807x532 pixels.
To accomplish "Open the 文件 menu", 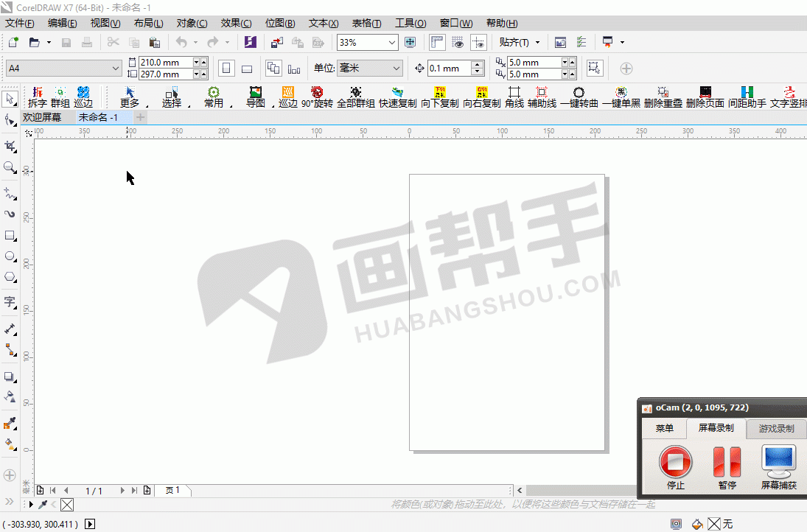I will [x=20, y=23].
